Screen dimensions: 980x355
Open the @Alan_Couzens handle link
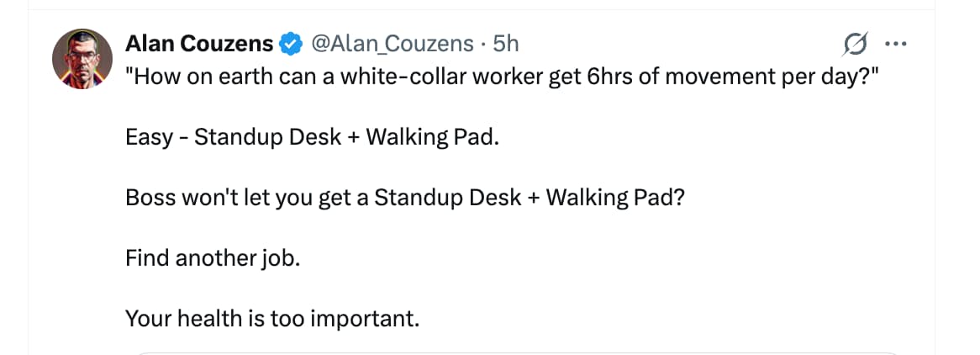pyautogui.click(x=392, y=42)
